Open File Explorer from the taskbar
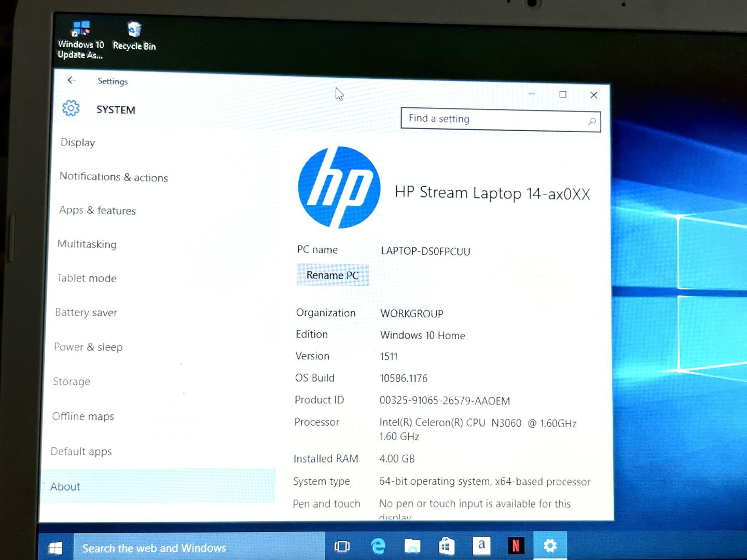Viewport: 747px width, 560px height. tap(412, 546)
